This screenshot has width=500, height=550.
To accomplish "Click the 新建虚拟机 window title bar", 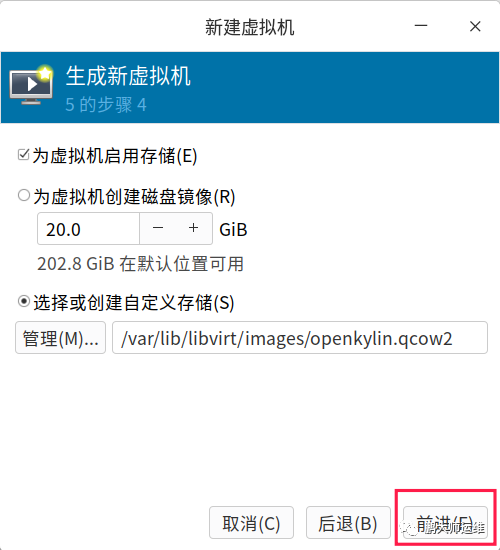I will click(249, 27).
